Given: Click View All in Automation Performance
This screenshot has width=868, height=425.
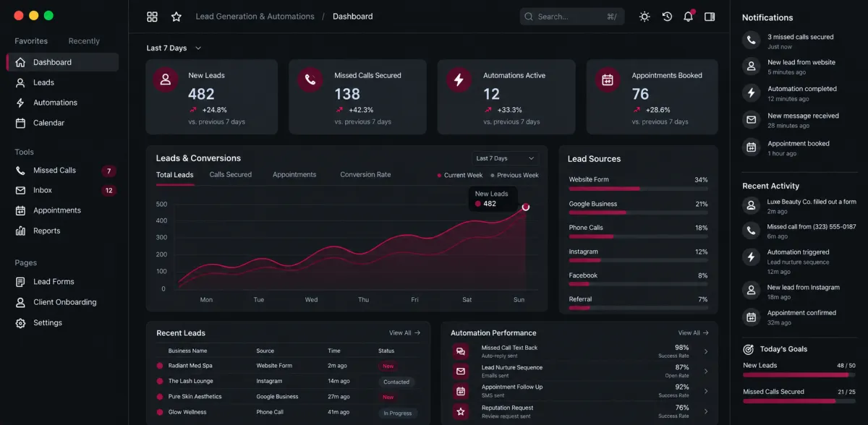Looking at the screenshot, I should [693, 333].
